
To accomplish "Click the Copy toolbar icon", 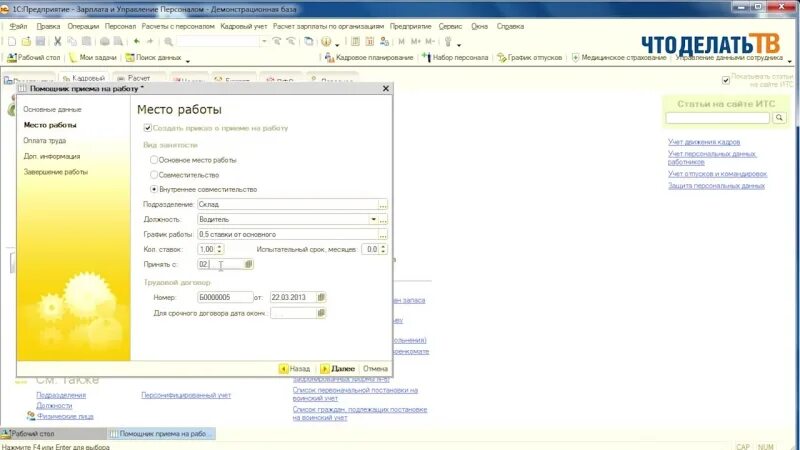I will click(72, 41).
